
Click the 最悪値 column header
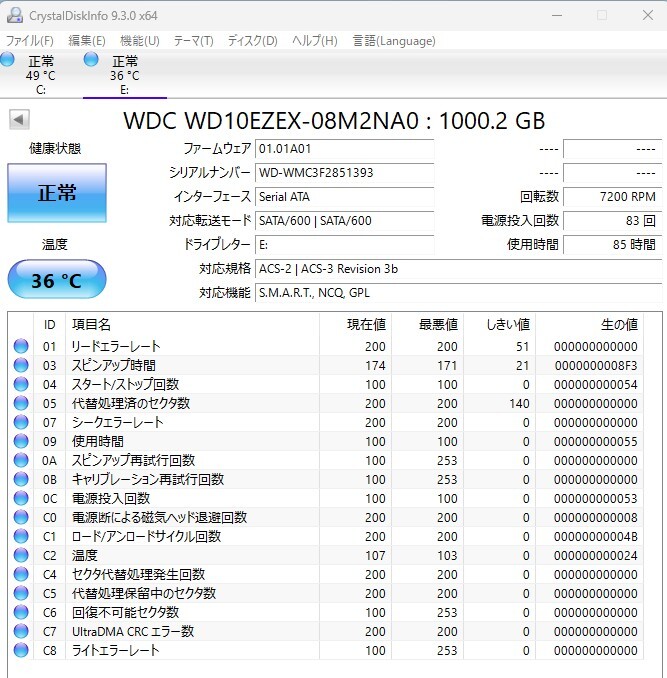(x=428, y=324)
